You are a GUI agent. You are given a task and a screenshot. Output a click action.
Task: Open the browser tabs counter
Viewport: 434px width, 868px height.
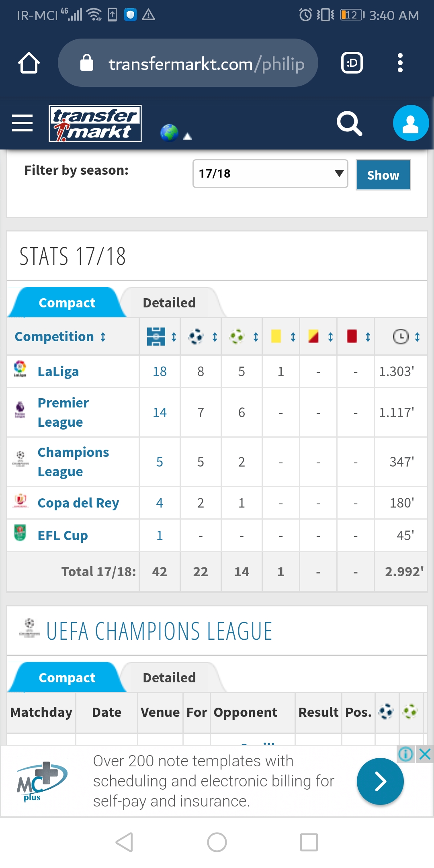point(352,63)
